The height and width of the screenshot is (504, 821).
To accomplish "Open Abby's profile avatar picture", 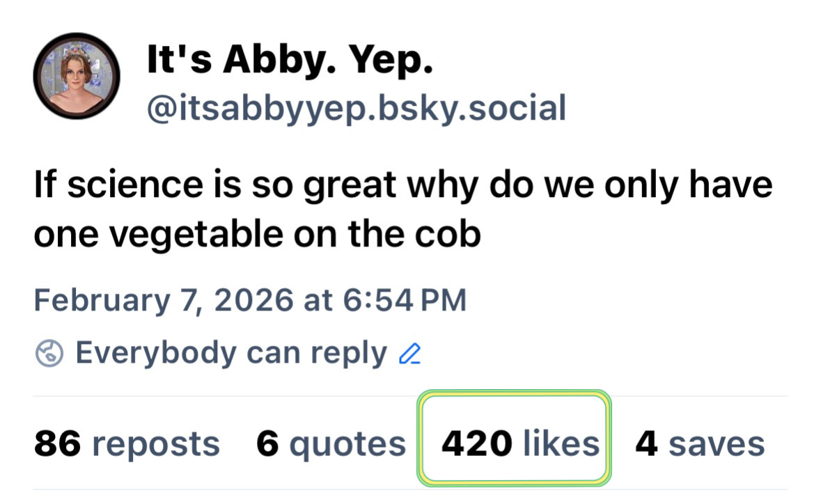I will click(77, 76).
